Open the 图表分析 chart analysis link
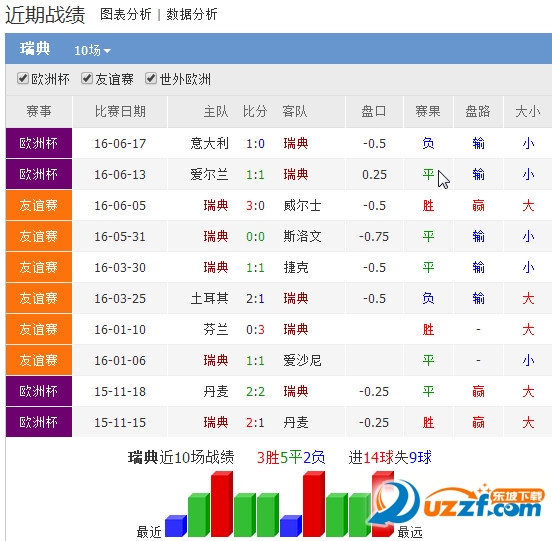This screenshot has height=541, width=552. click(125, 14)
